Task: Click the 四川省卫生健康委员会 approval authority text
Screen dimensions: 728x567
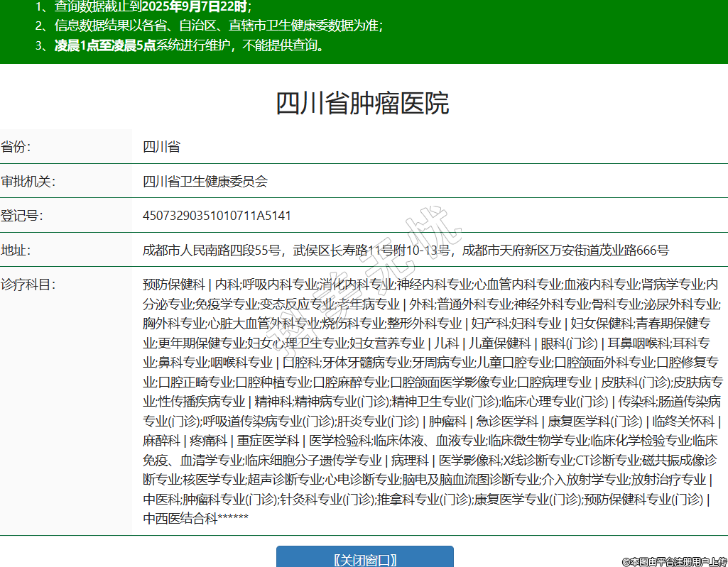Action: coord(205,181)
